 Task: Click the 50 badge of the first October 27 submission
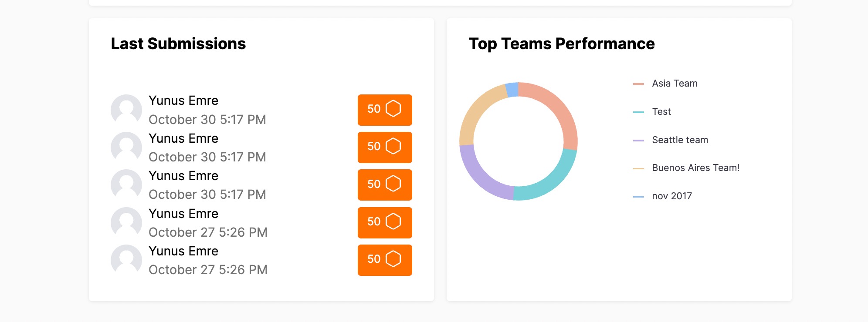coord(384,222)
